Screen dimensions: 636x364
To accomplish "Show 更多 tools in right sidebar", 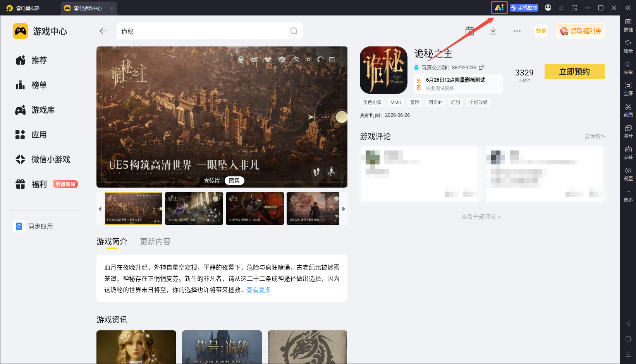I will 628,196.
